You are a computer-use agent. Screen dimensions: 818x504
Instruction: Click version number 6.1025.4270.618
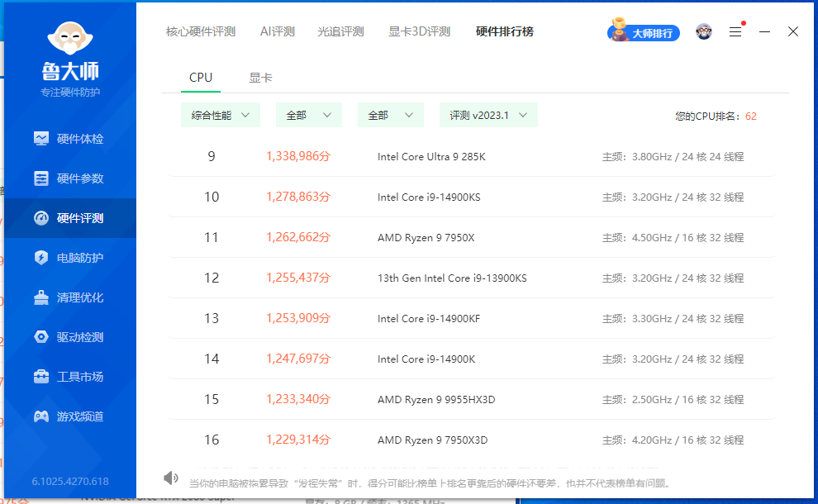[70, 481]
